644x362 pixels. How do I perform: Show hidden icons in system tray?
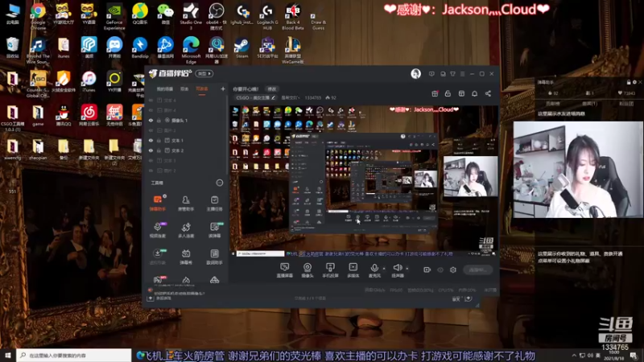click(574, 355)
